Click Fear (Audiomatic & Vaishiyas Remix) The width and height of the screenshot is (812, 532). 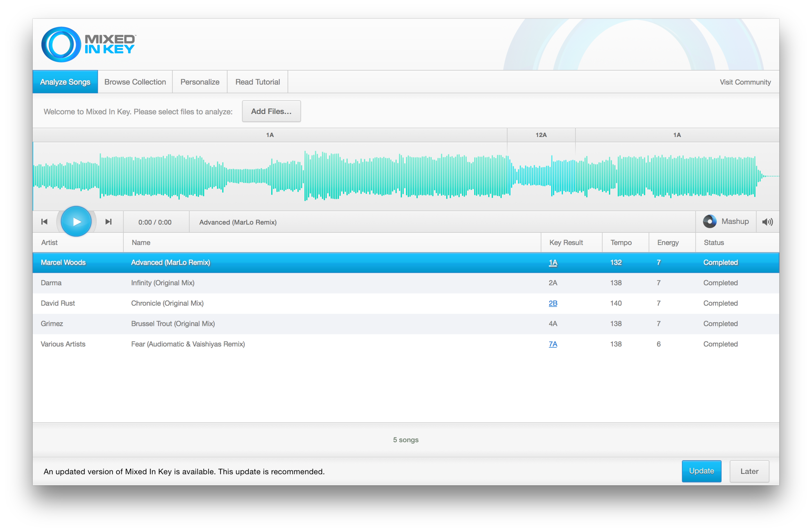click(x=188, y=344)
